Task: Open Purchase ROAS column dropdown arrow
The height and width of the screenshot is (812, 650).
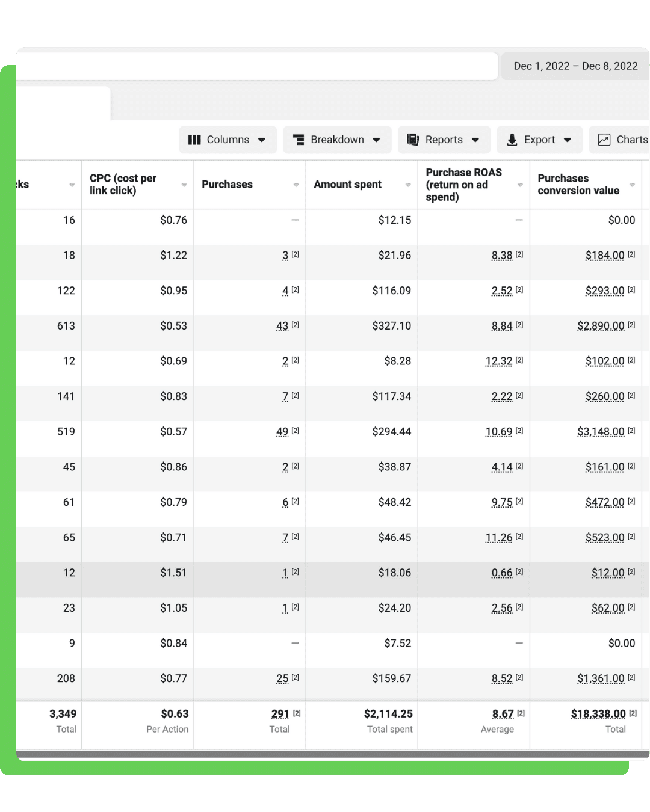Action: click(520, 185)
